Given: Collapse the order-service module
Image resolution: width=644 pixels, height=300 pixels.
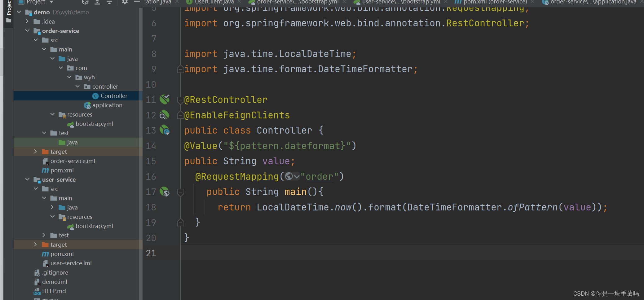Looking at the screenshot, I should pos(27,31).
